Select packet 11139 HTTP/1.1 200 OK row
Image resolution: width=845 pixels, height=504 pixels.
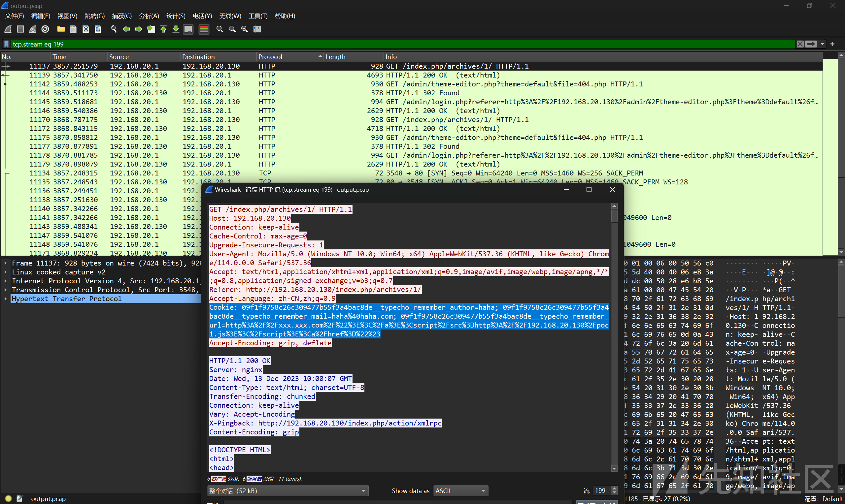tap(411, 75)
